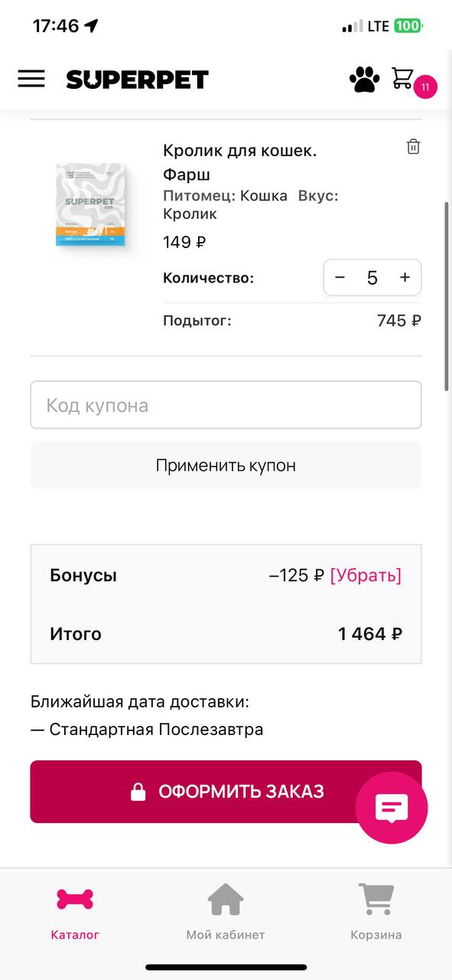Open the hamburger menu

click(31, 79)
